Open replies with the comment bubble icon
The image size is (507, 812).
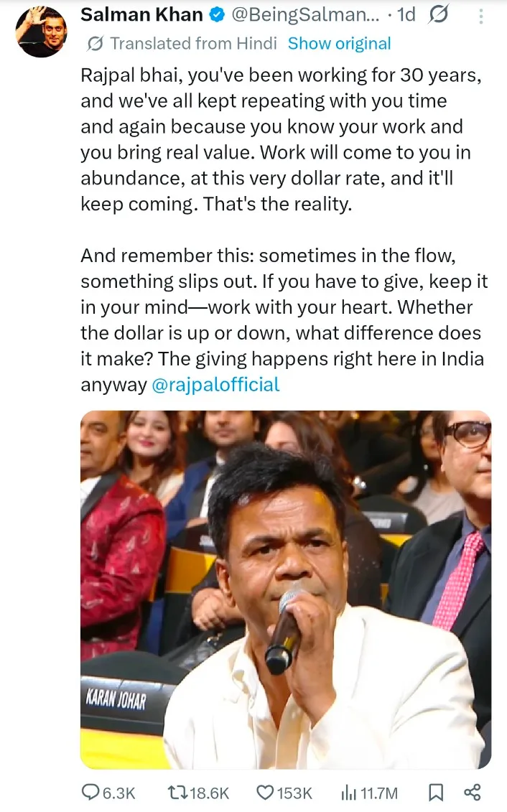[90, 793]
